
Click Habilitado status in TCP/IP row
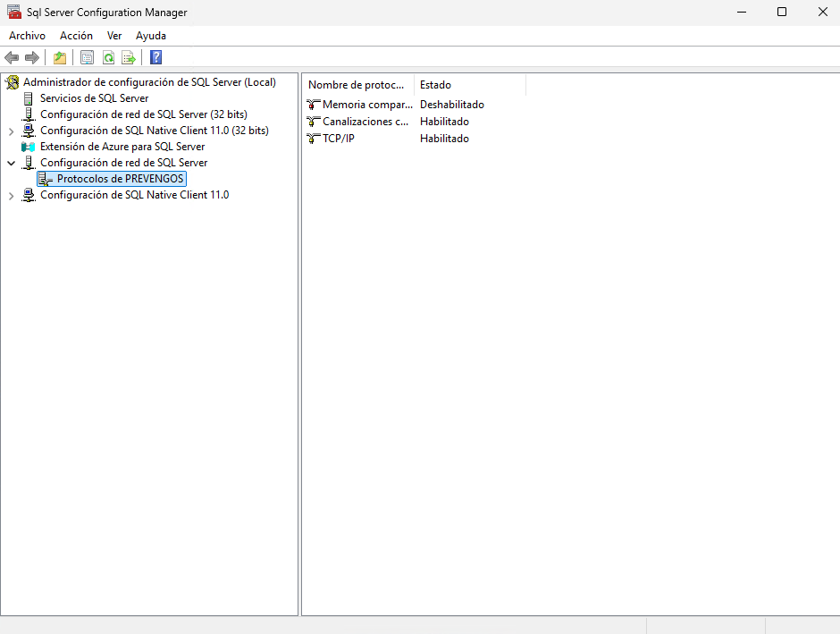[x=445, y=139]
